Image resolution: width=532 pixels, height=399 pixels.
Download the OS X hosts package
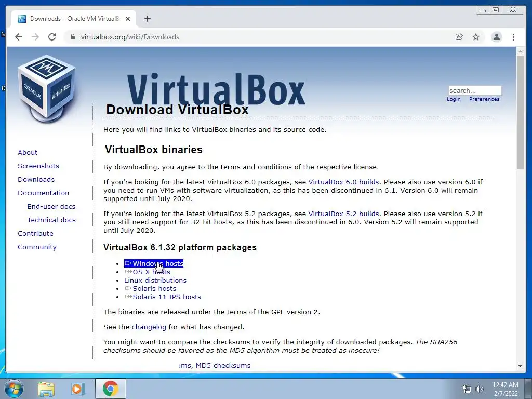[x=147, y=272]
